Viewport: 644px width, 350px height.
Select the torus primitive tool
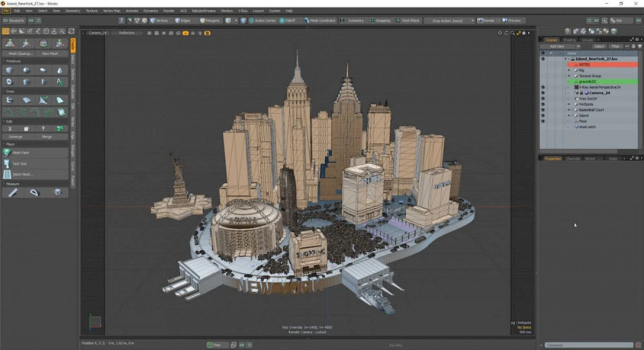pyautogui.click(x=10, y=82)
